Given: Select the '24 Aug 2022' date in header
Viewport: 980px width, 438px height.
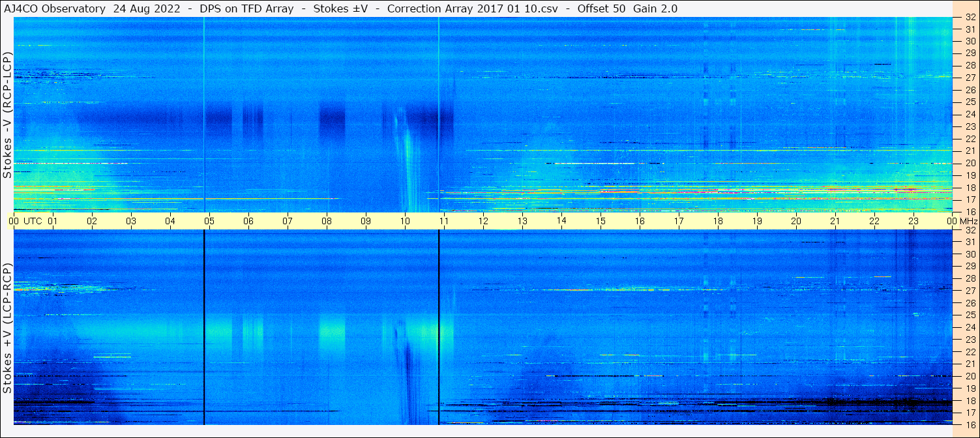Looking at the screenshot, I should [x=146, y=8].
